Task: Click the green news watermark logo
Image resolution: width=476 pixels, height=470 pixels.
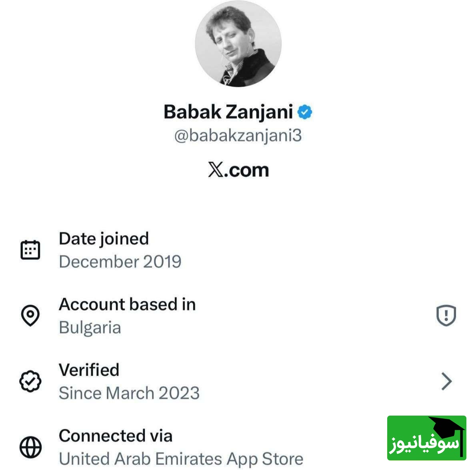Action: point(426,438)
